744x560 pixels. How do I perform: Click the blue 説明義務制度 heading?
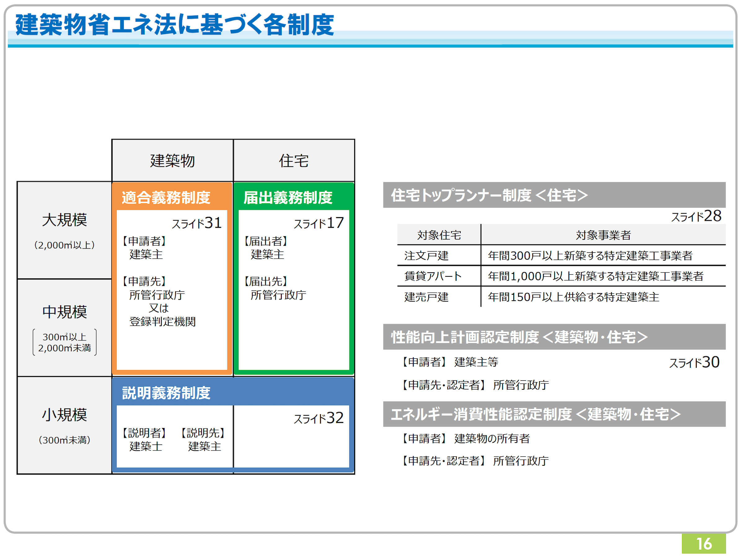[166, 393]
